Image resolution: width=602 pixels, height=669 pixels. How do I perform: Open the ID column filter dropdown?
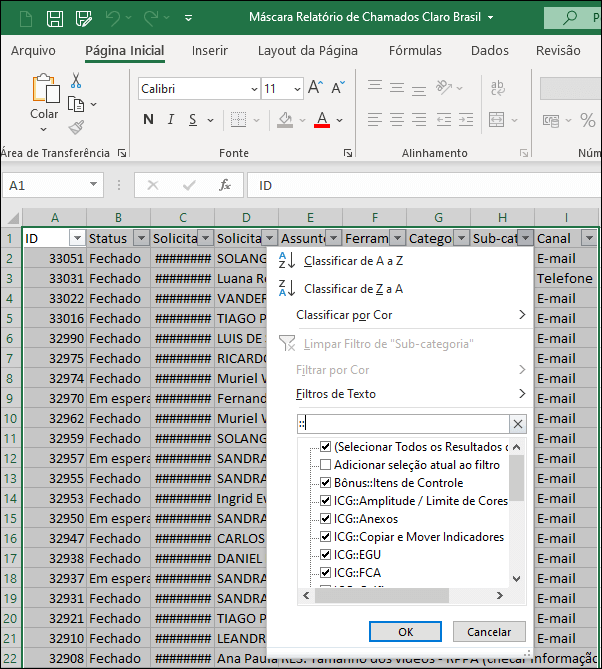(77, 238)
